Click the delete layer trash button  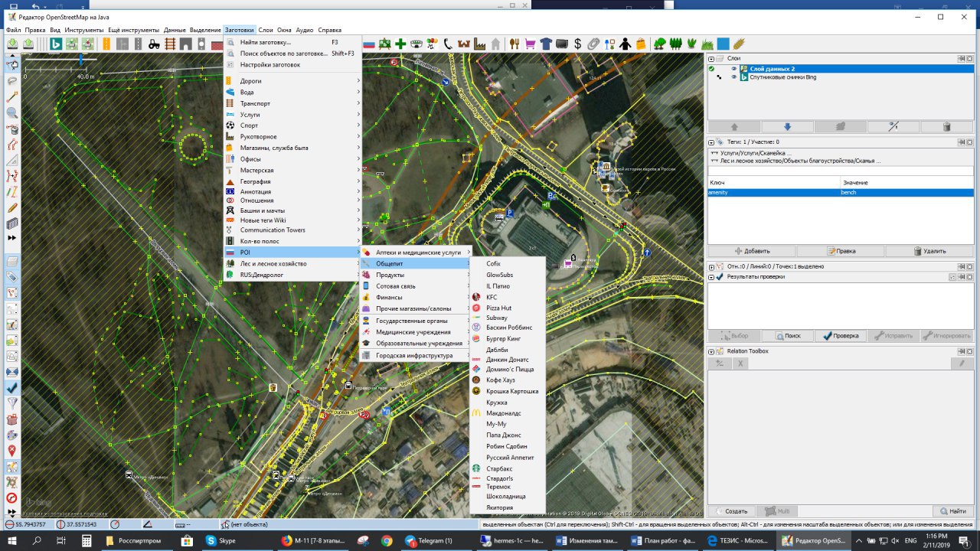pyautogui.click(x=946, y=127)
